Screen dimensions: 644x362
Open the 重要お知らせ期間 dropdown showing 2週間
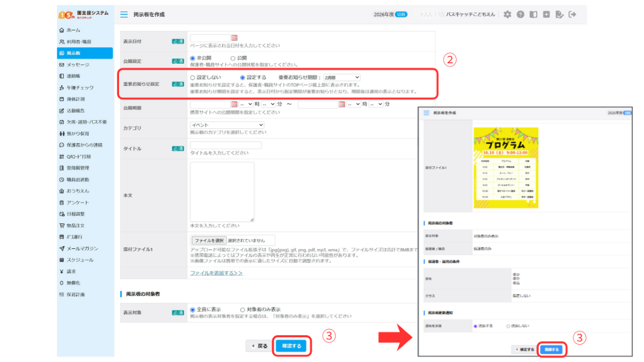(x=342, y=78)
